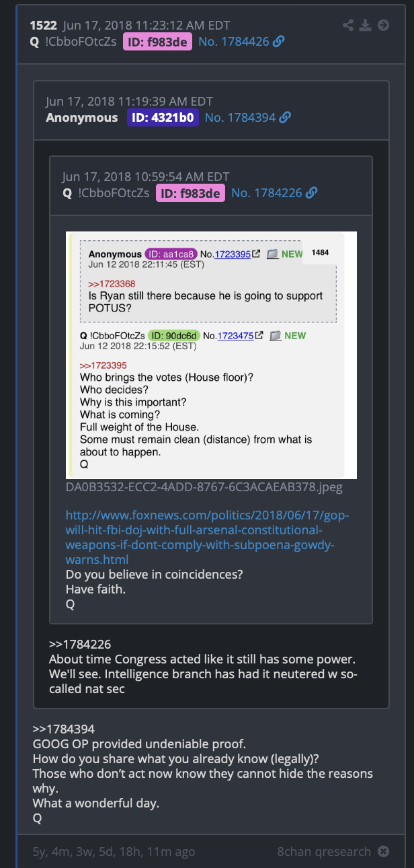Click the chain link icon beside No. 1784226
The height and width of the screenshot is (868, 414).
coord(311,193)
